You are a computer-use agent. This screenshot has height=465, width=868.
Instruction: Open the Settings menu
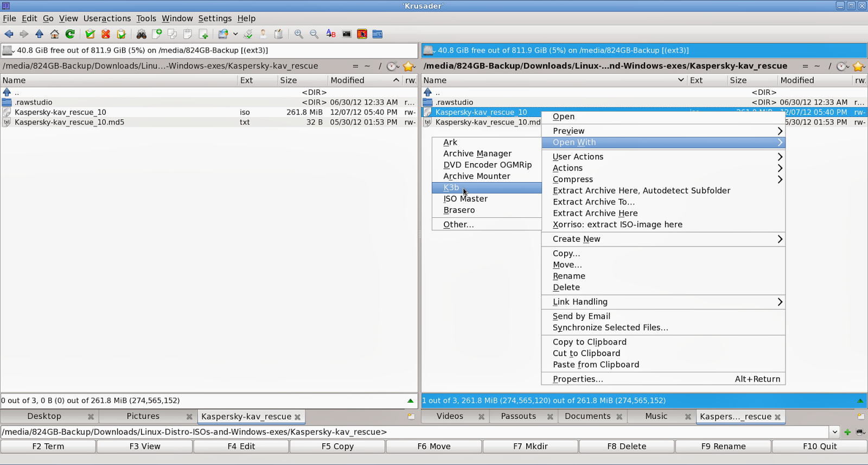pyautogui.click(x=215, y=18)
